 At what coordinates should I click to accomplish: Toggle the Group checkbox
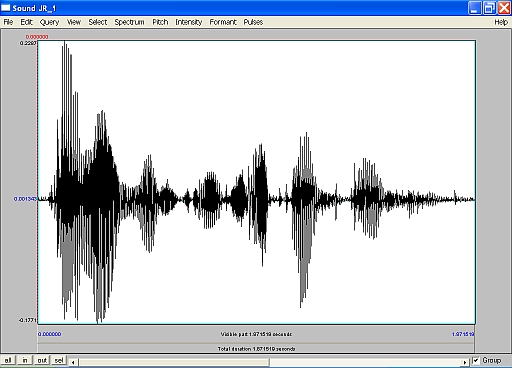tap(476, 360)
